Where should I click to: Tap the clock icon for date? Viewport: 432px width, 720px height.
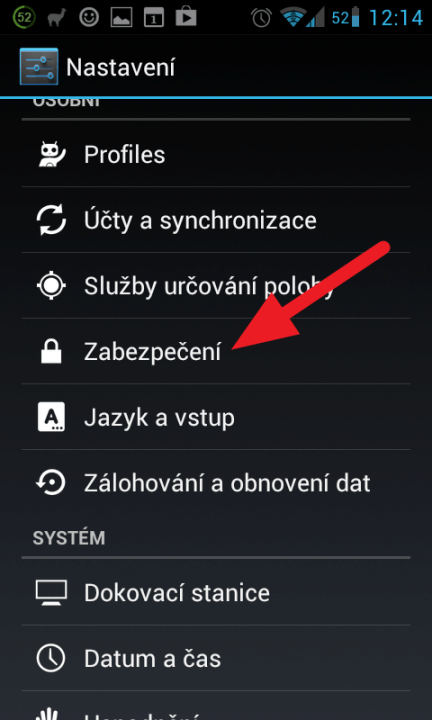[51, 658]
